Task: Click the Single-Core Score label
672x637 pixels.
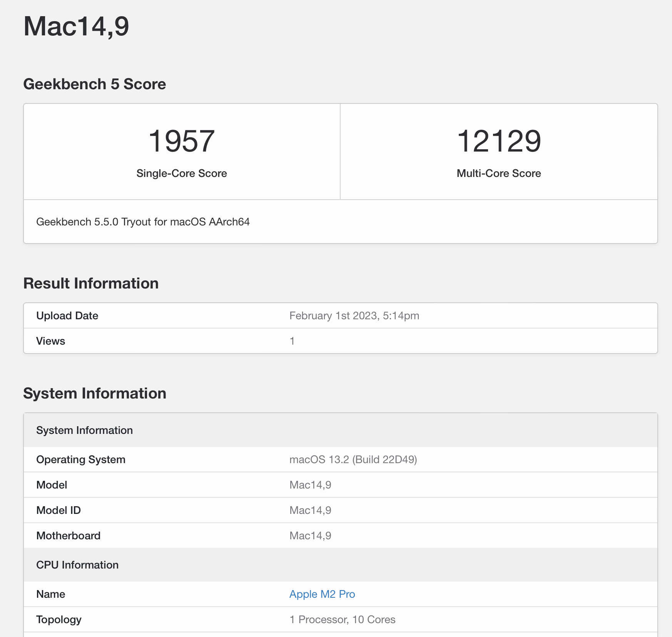Action: pyautogui.click(x=181, y=173)
